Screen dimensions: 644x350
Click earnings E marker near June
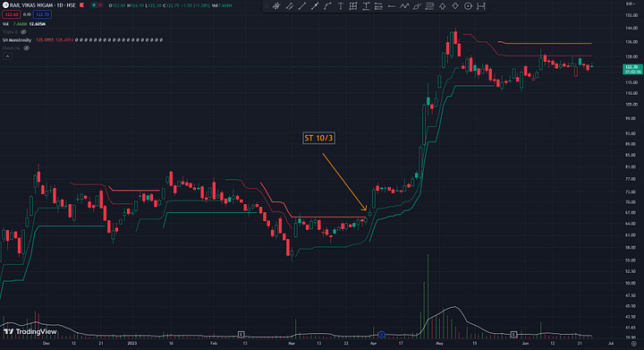513,335
